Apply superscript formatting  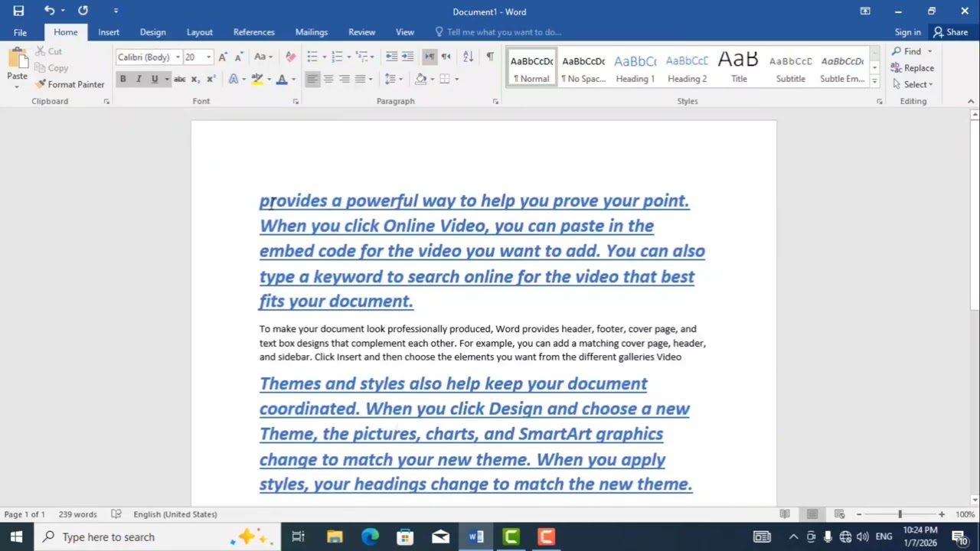[211, 79]
